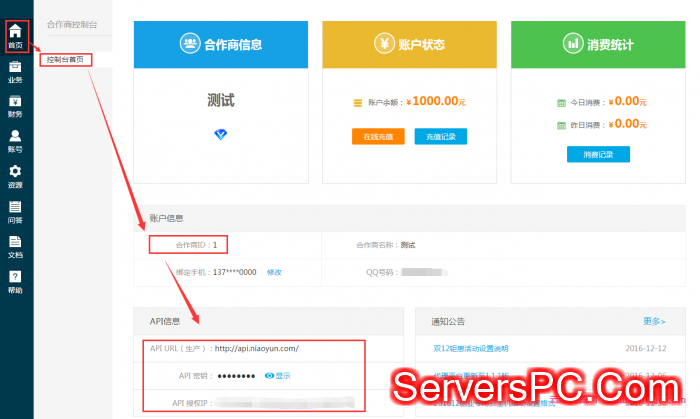Click the blue diamond VIP badge

click(x=221, y=133)
